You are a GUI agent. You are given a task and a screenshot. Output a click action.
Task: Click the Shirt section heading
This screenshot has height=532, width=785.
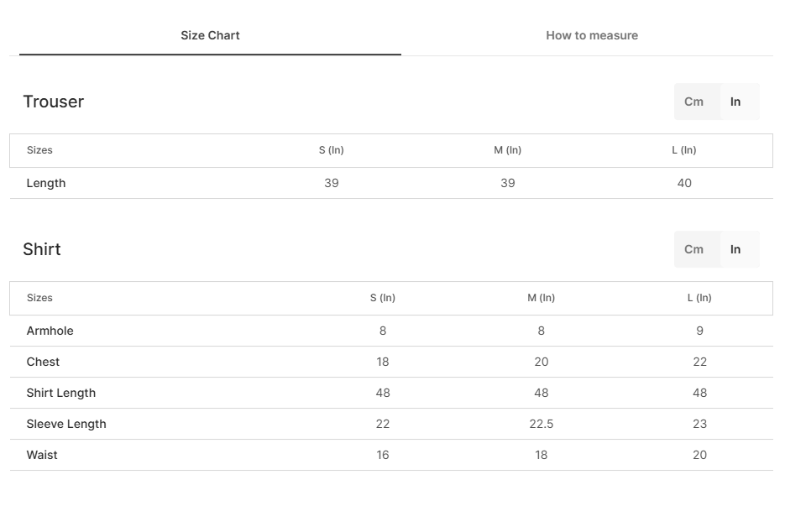coord(42,249)
